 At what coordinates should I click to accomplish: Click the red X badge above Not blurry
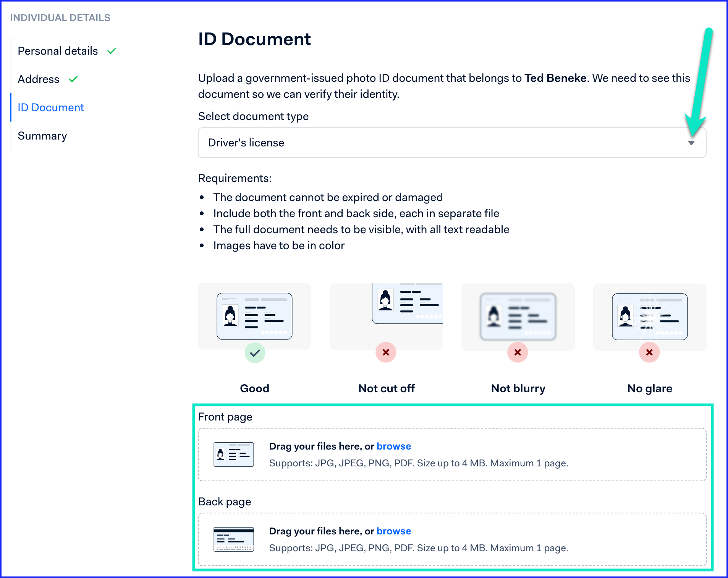pyautogui.click(x=518, y=352)
